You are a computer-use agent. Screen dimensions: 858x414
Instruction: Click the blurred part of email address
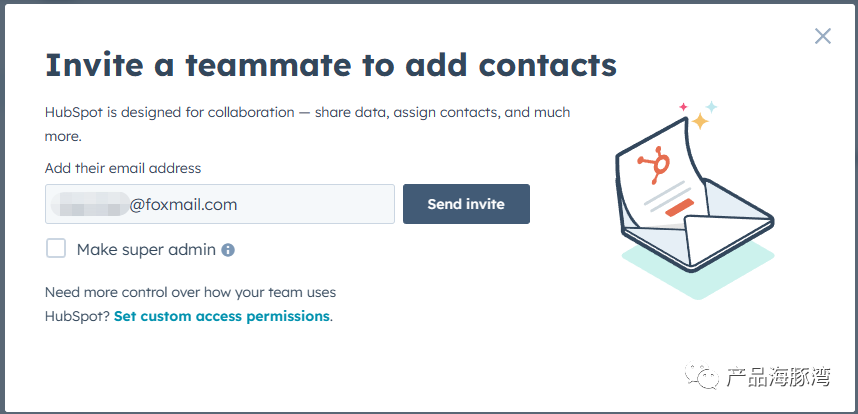90,205
